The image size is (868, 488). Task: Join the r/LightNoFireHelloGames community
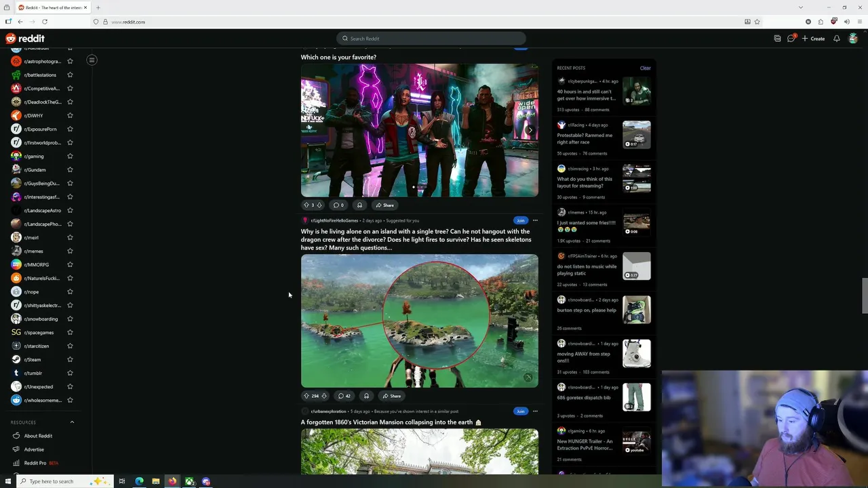tap(520, 220)
